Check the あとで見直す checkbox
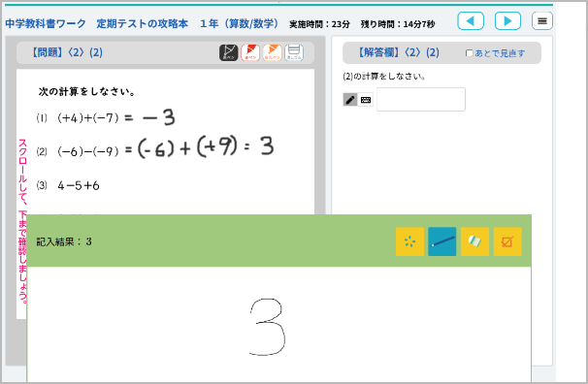588x384 pixels. pyautogui.click(x=469, y=53)
